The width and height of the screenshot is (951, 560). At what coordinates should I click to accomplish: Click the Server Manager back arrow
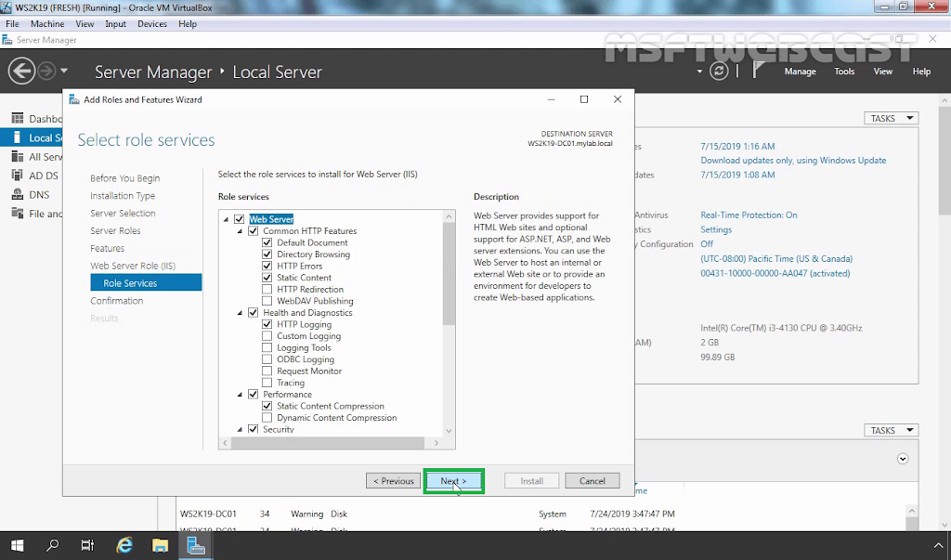click(21, 72)
